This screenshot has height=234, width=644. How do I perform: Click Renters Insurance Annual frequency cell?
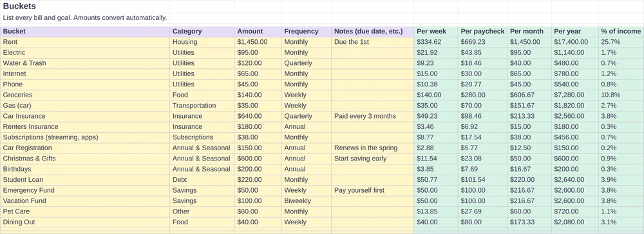[307, 126]
